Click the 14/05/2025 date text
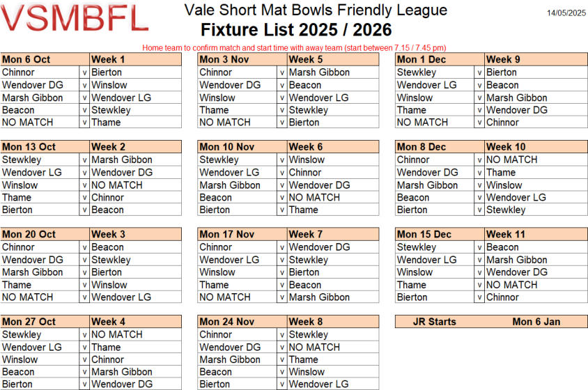 566,13
